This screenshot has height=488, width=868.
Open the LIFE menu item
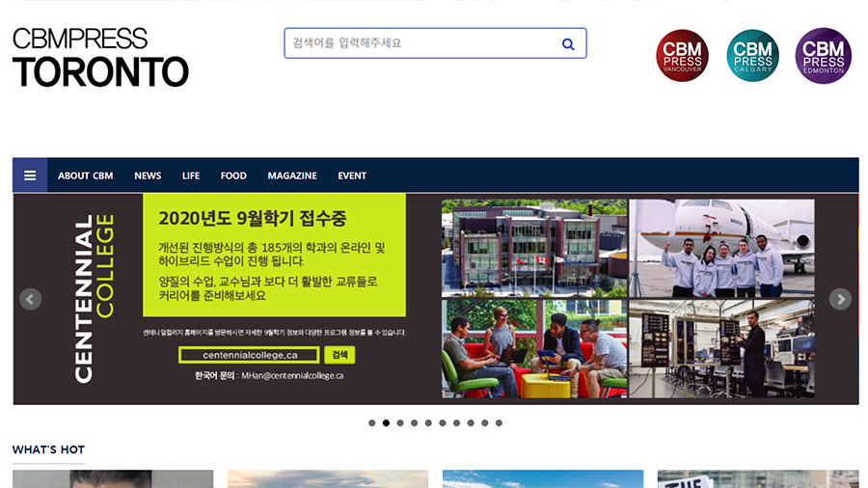coord(191,176)
